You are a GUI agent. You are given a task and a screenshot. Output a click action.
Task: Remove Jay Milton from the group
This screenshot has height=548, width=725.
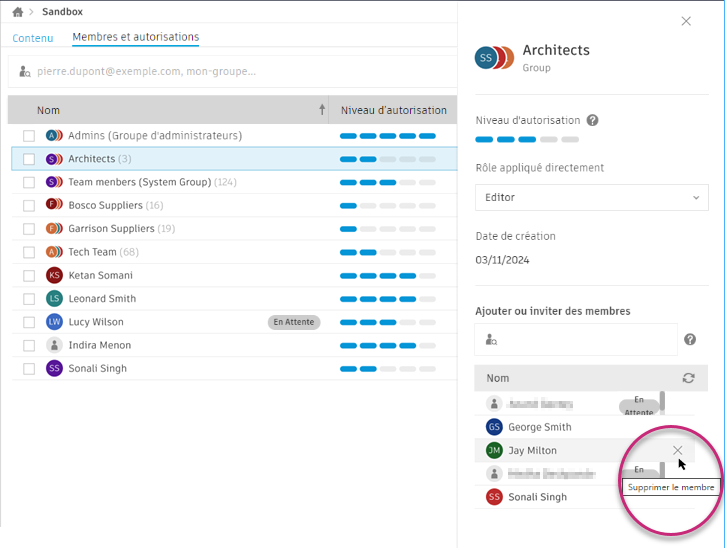point(678,450)
